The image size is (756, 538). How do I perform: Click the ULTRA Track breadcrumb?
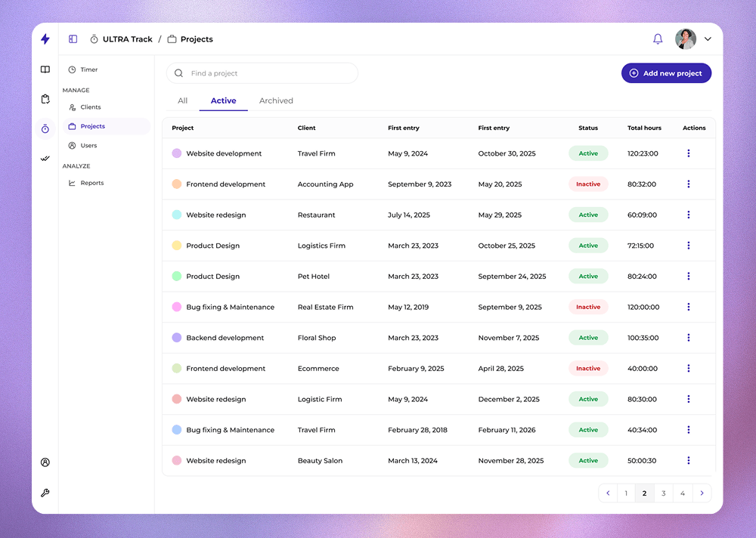(122, 39)
